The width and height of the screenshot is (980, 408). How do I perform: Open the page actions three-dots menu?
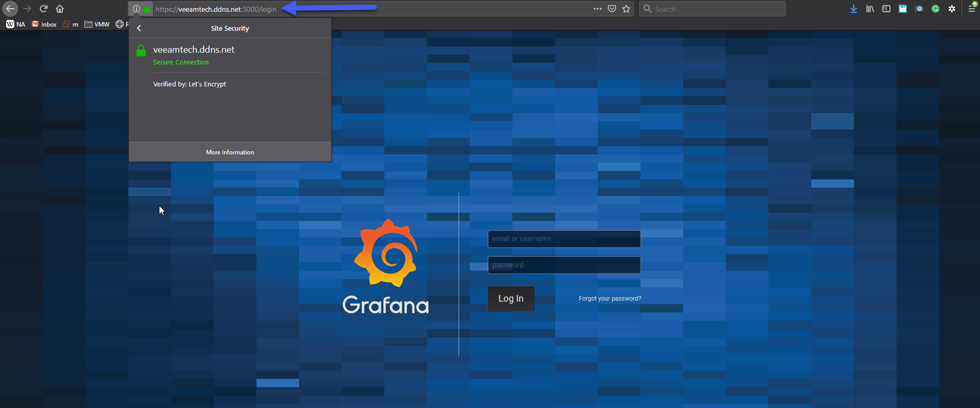point(598,9)
